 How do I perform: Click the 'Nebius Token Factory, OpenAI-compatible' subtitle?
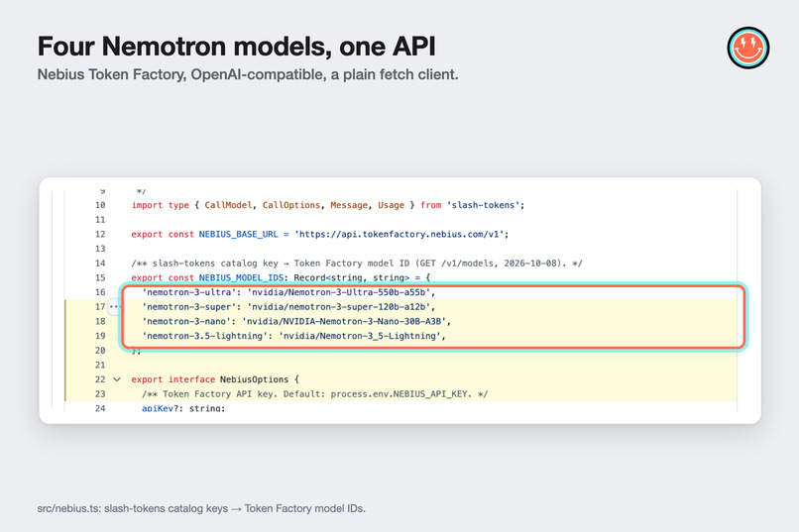click(x=248, y=74)
